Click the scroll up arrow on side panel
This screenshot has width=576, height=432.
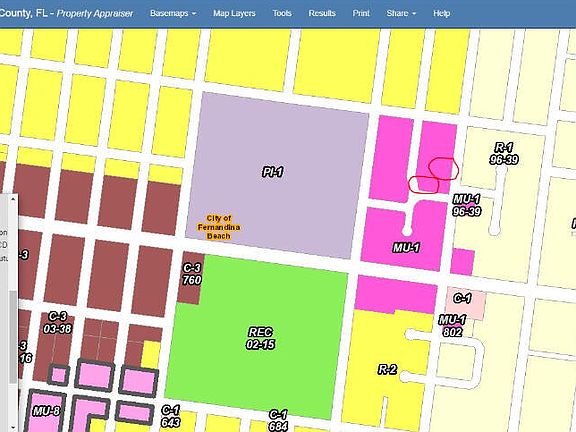(x=13, y=199)
